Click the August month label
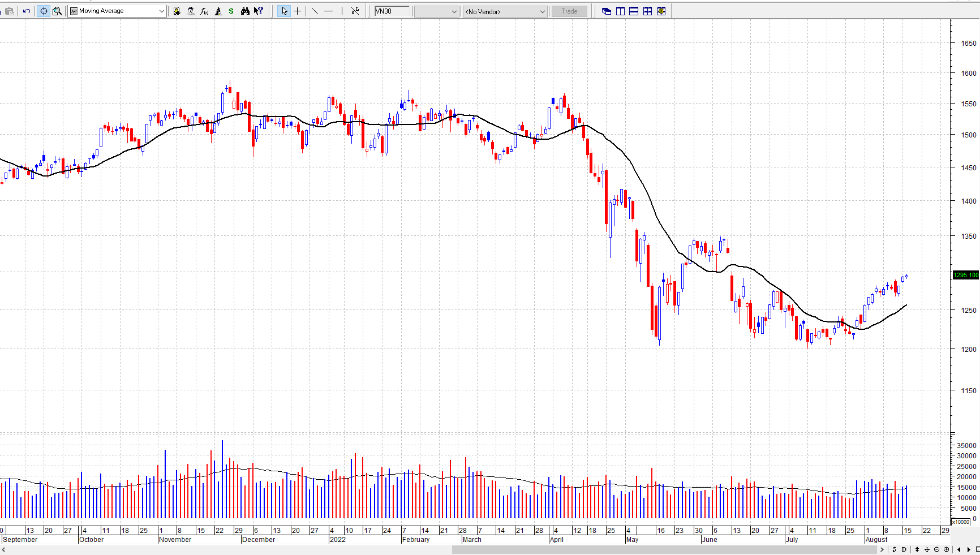Screen dimensions: 980x555 click(x=876, y=540)
